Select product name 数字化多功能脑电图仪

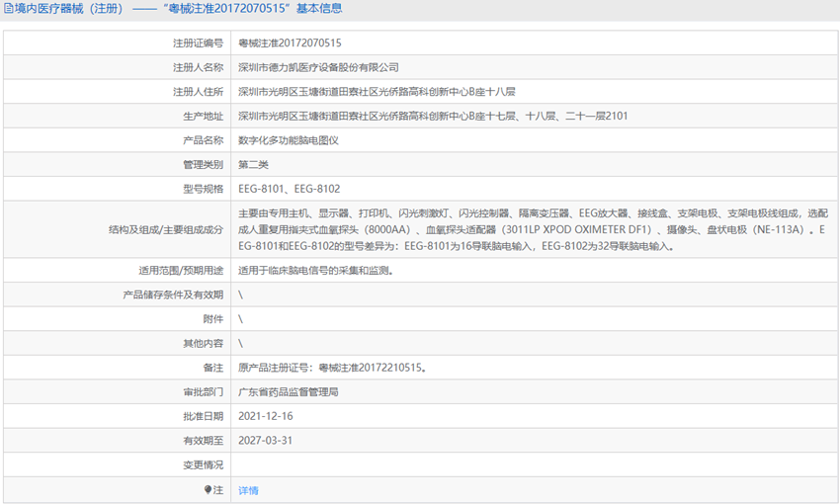tap(289, 140)
